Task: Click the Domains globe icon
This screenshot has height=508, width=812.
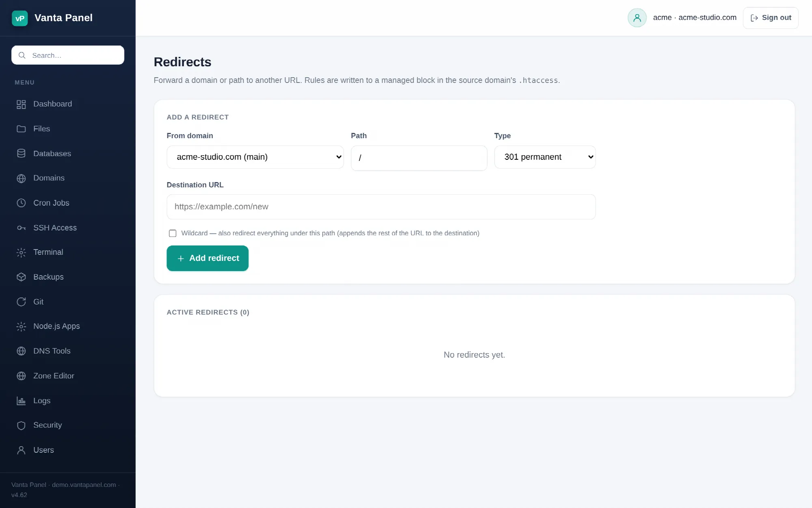Action: tap(21, 178)
